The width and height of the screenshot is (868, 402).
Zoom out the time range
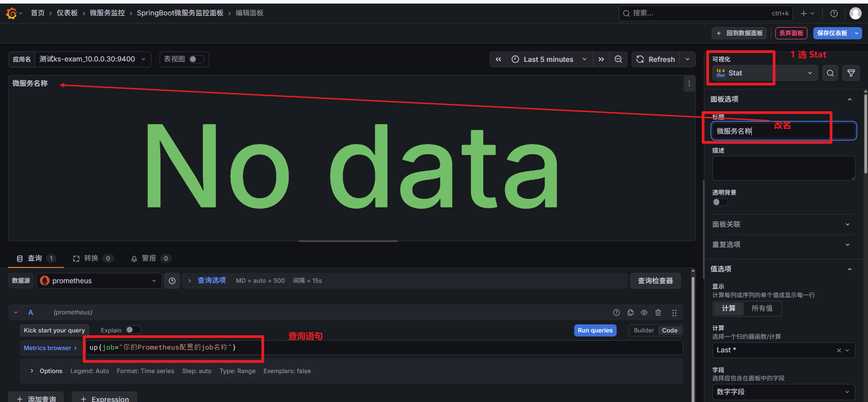point(618,59)
